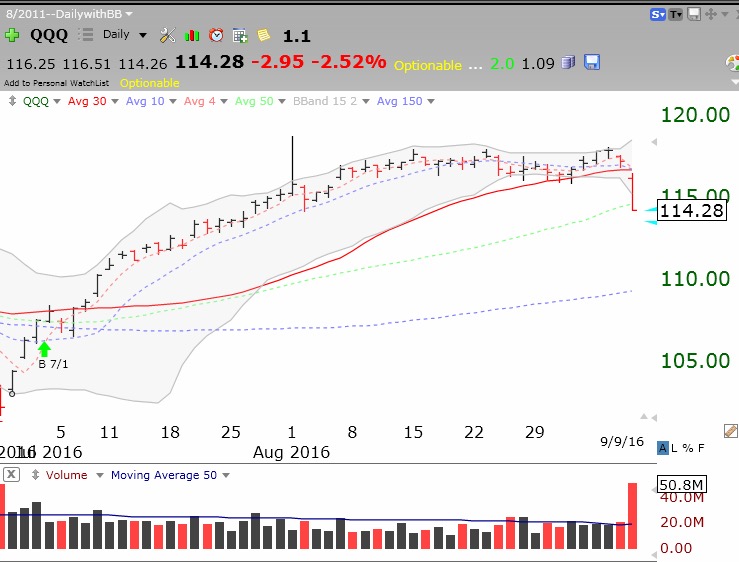Expand the Moving Average 50 dropdown
The width and height of the screenshot is (739, 562).
point(226,475)
